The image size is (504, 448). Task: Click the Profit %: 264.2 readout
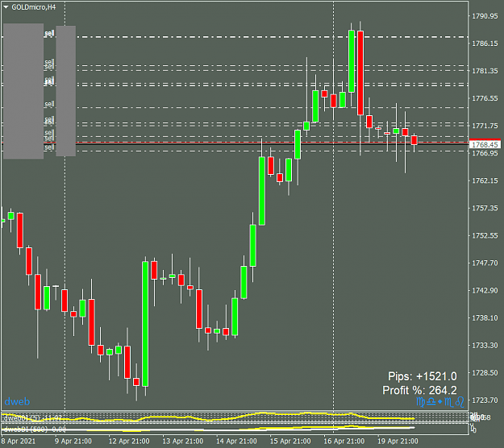(419, 390)
